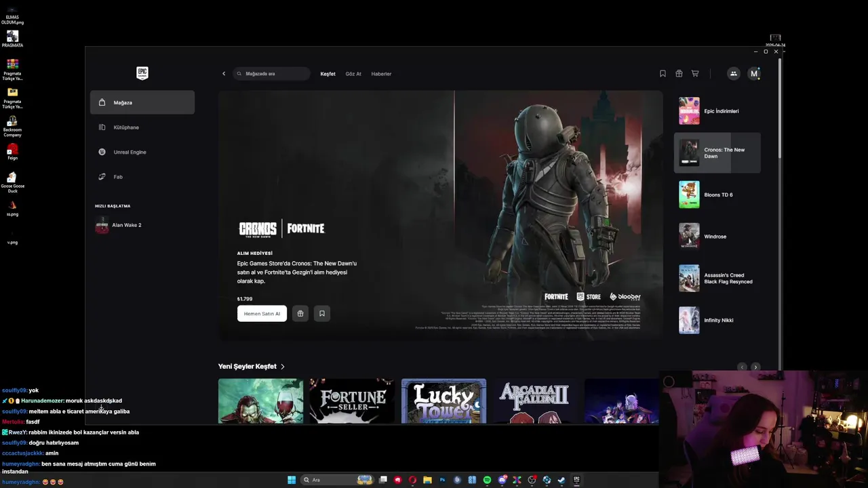Click the taskbar Ara search box
This screenshot has width=868, height=488.
(x=338, y=480)
